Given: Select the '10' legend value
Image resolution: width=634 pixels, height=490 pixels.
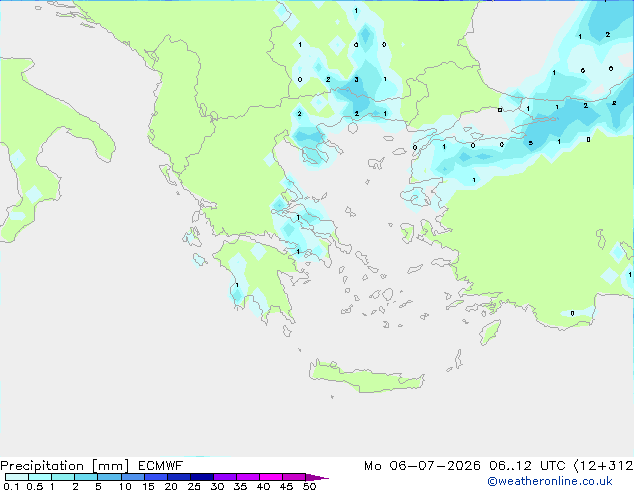Looking at the screenshot, I should click(125, 486).
